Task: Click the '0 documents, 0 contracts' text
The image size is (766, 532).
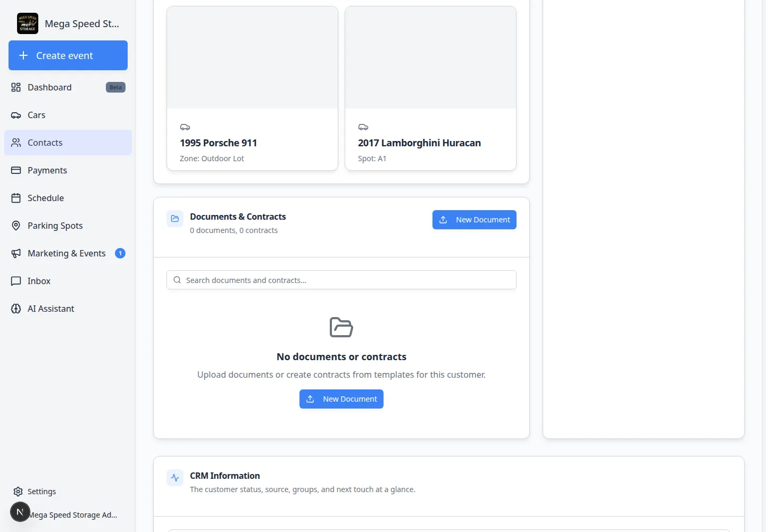Action: 234,230
